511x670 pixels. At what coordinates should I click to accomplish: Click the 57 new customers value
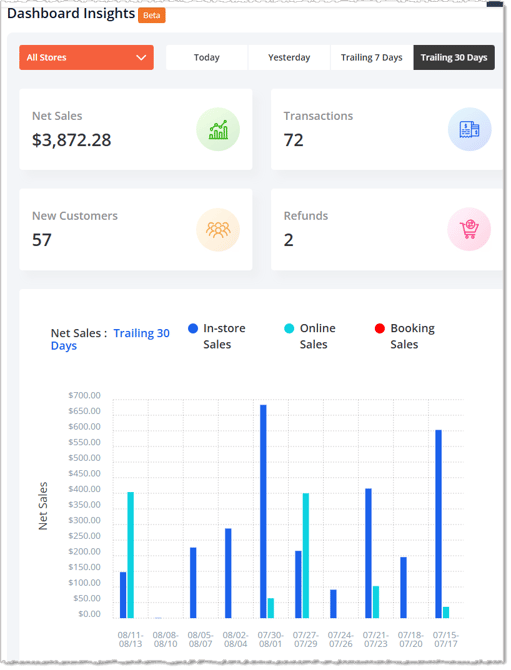click(42, 240)
